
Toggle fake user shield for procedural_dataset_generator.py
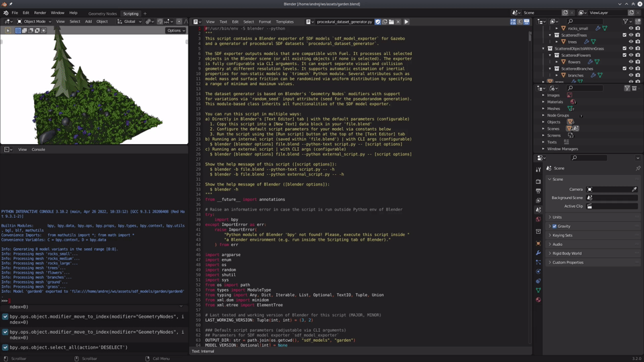point(378,21)
